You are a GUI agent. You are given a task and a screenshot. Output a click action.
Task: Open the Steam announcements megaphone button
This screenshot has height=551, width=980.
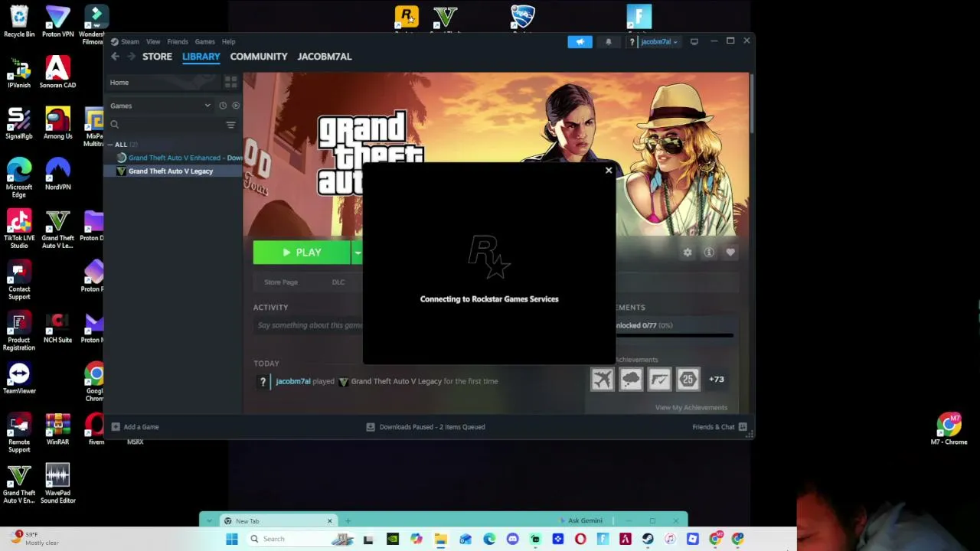(x=580, y=41)
